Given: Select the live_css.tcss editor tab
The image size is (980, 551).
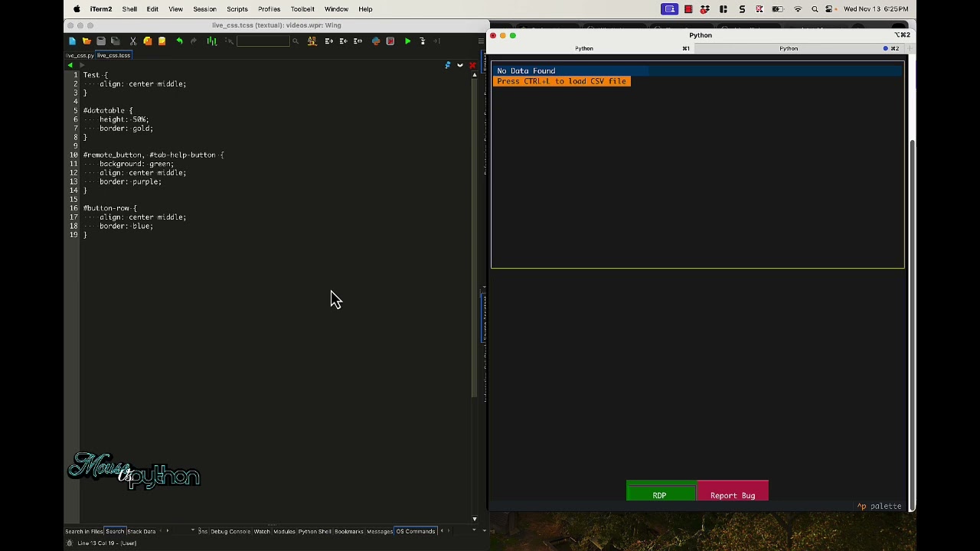Looking at the screenshot, I should point(113,56).
